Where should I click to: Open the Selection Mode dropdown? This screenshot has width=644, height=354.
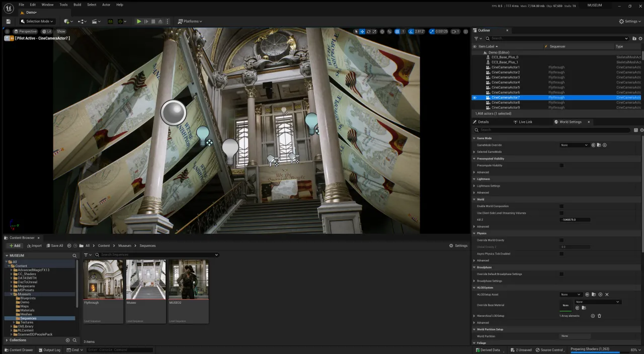click(38, 21)
